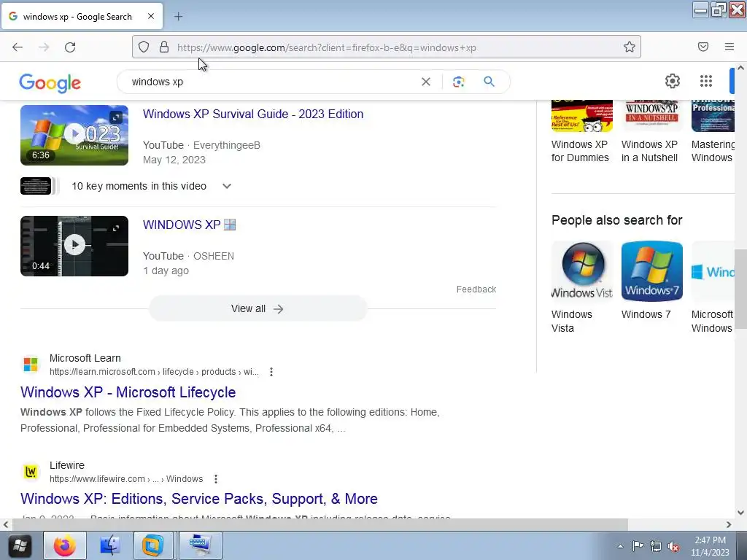The image size is (747, 560).
Task: Open tracking protection shield icon
Action: coord(144,47)
